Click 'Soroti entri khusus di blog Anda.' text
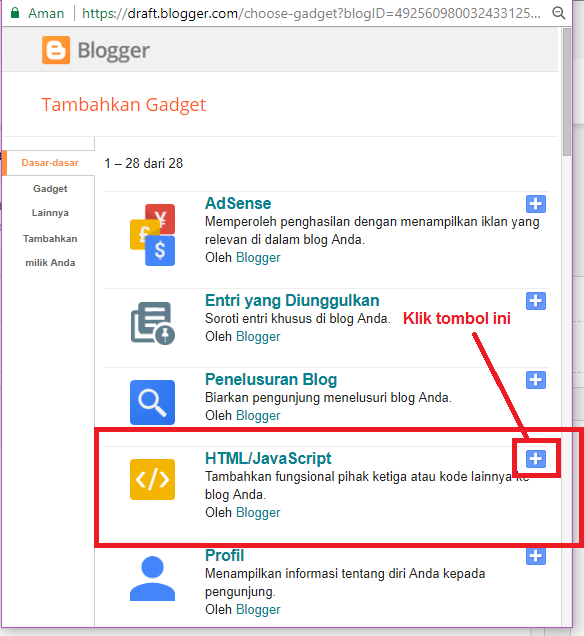Image resolution: width=584 pixels, height=636 pixels. tap(298, 319)
